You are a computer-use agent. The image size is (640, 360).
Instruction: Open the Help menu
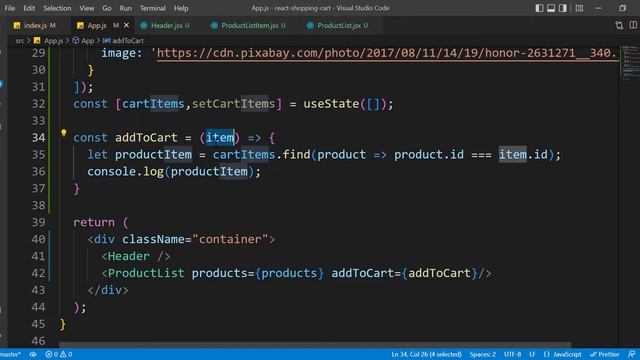coord(181,8)
